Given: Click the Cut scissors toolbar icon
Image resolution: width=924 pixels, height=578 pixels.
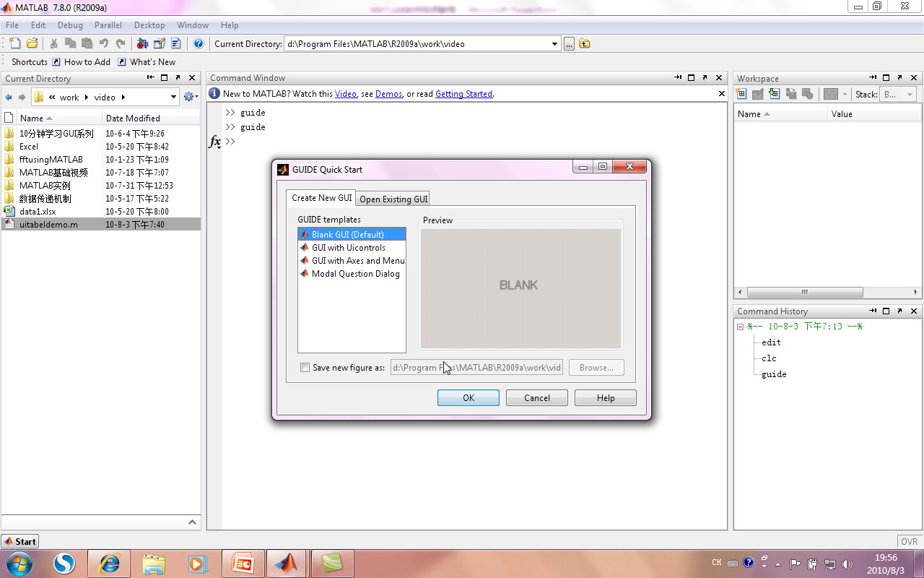Looking at the screenshot, I should 54,43.
